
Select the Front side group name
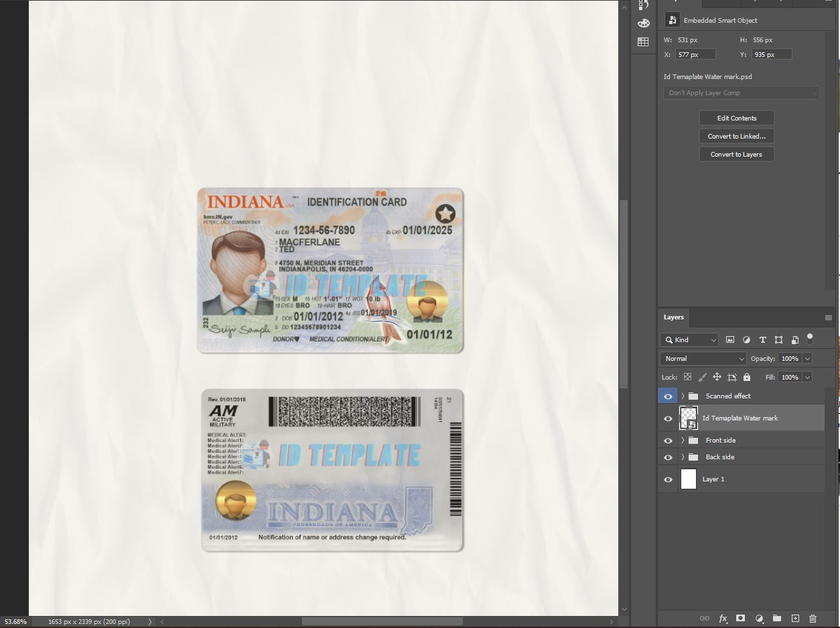[721, 441]
